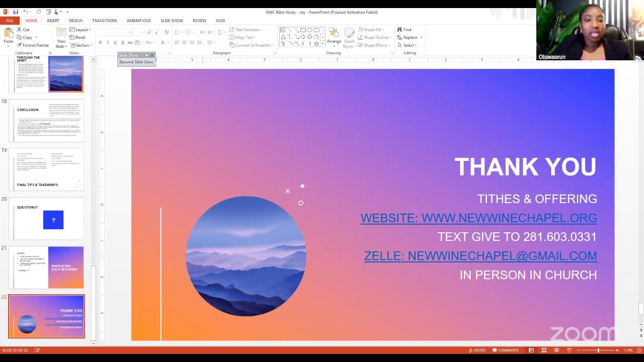Click the New Slide icon
Screen dimensions: 644x362
(x=61, y=33)
